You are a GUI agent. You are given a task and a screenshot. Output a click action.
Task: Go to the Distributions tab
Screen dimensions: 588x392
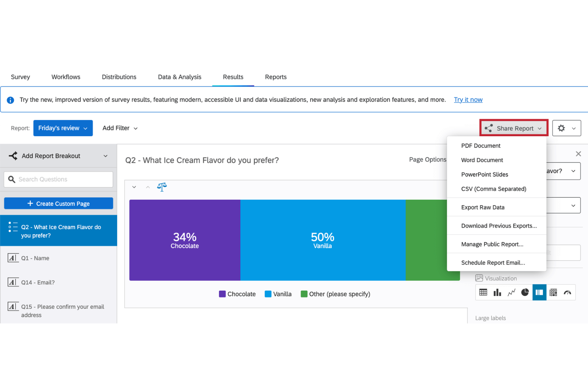point(119,77)
